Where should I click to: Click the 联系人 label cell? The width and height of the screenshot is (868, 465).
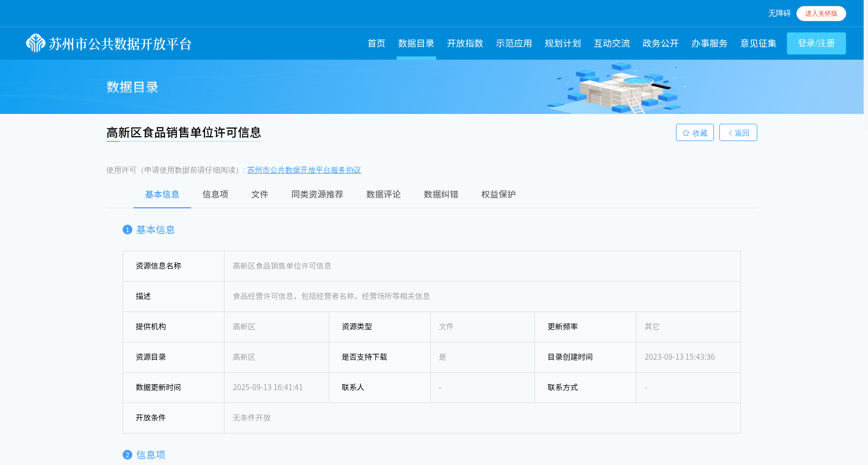click(x=380, y=387)
